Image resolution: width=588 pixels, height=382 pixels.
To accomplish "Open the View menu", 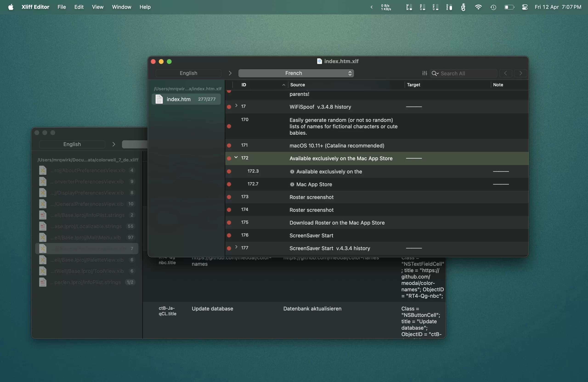I will (98, 7).
